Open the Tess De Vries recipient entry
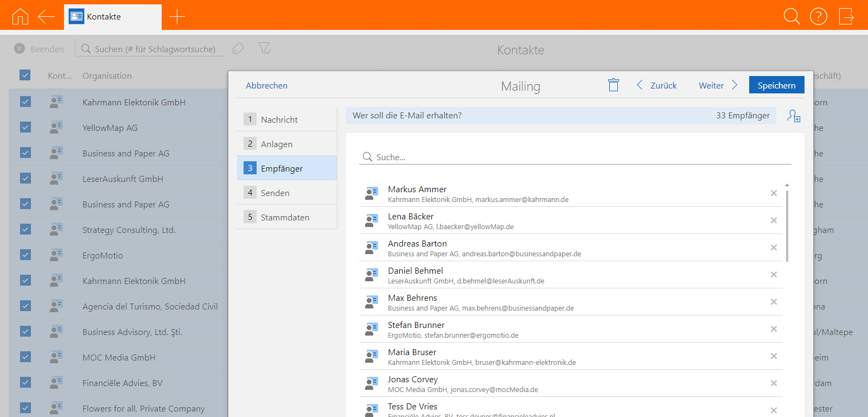This screenshot has height=417, width=868. tap(571, 408)
